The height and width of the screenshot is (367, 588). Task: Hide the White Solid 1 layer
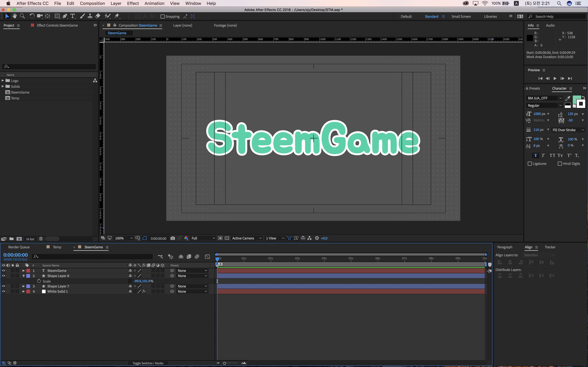click(3, 291)
